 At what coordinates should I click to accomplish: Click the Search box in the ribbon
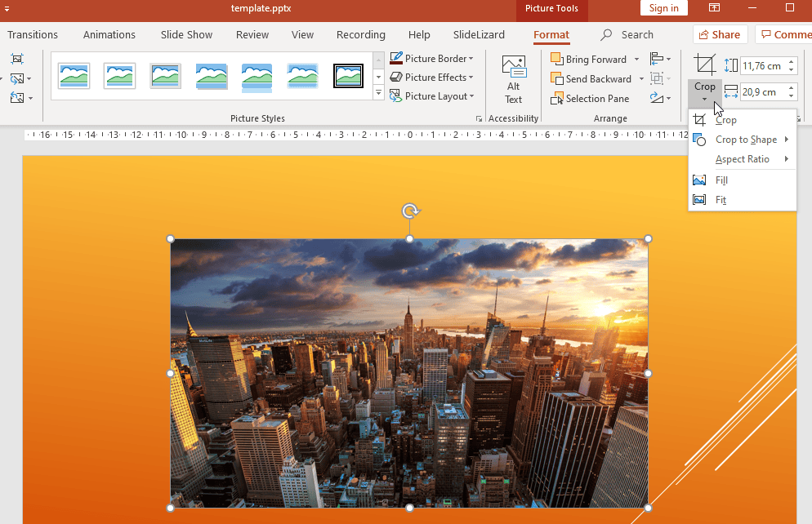[627, 34]
